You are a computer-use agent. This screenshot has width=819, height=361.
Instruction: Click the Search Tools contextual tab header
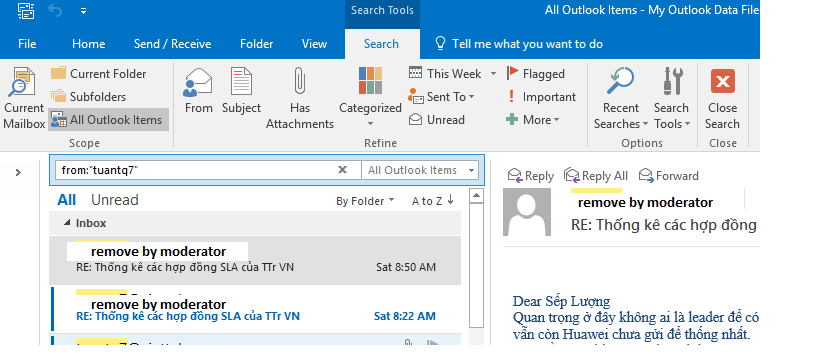tap(382, 10)
